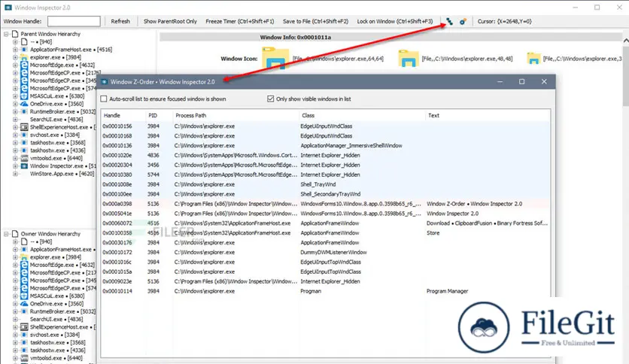This screenshot has height=364, width=629.
Task: Collapse the Owner Window Heirarchy root node
Action: 7,234
